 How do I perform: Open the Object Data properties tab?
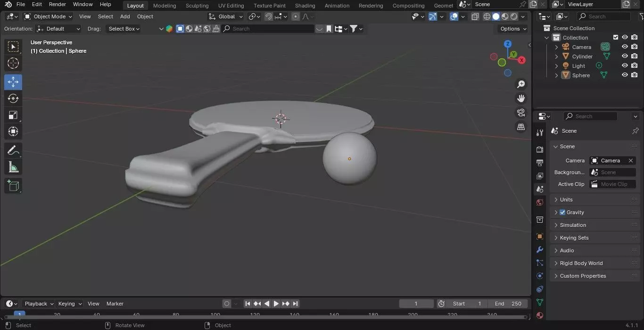(540, 302)
